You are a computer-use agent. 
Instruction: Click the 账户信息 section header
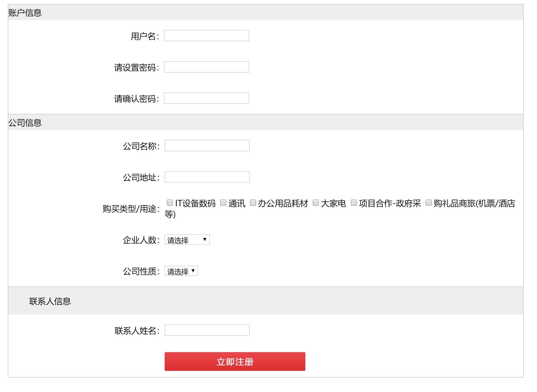point(25,13)
